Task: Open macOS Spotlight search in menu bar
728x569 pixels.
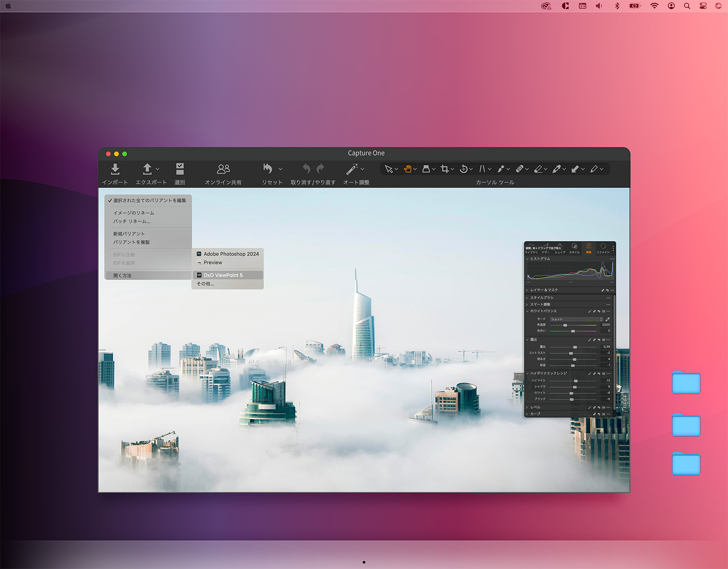Action: pos(687,6)
